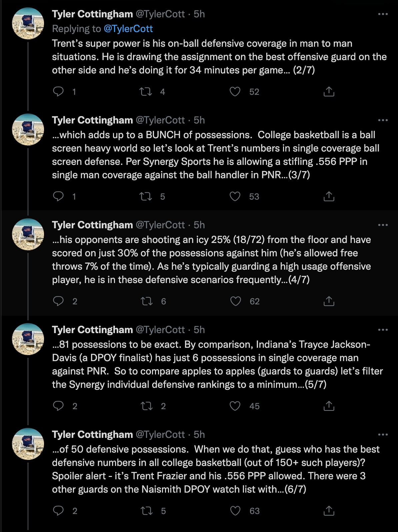
Task: Click the profile avatar on the (5/7) tweet
Action: tap(28, 339)
